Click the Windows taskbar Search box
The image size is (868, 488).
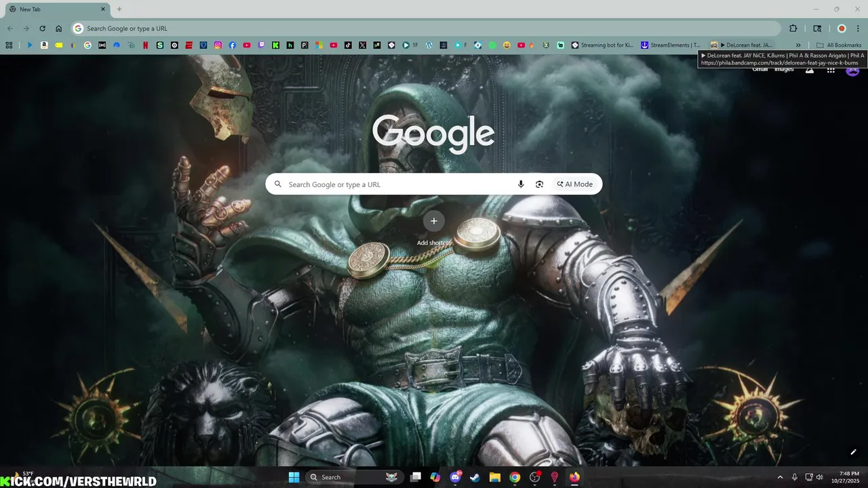pyautogui.click(x=355, y=477)
